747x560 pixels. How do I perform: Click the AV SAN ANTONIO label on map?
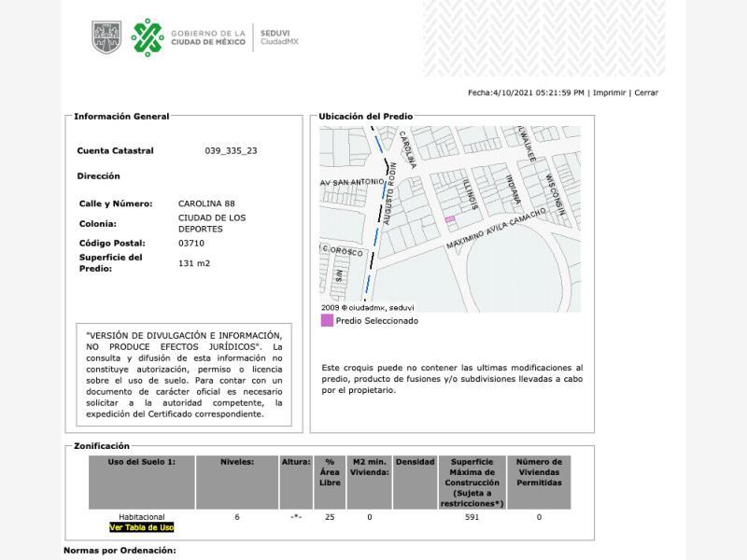click(x=352, y=182)
